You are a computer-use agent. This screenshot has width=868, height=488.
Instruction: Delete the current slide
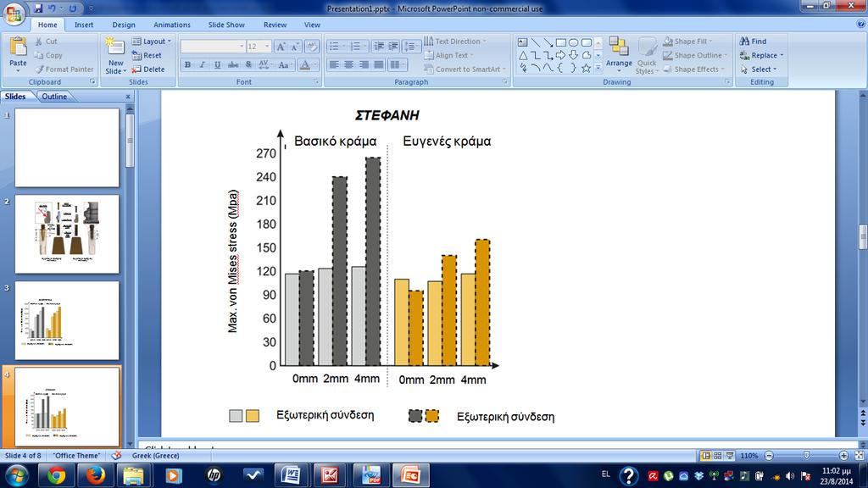pos(147,69)
